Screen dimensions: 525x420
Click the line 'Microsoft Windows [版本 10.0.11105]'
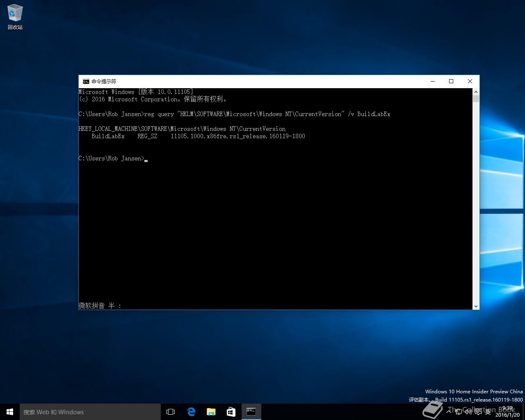tap(136, 92)
